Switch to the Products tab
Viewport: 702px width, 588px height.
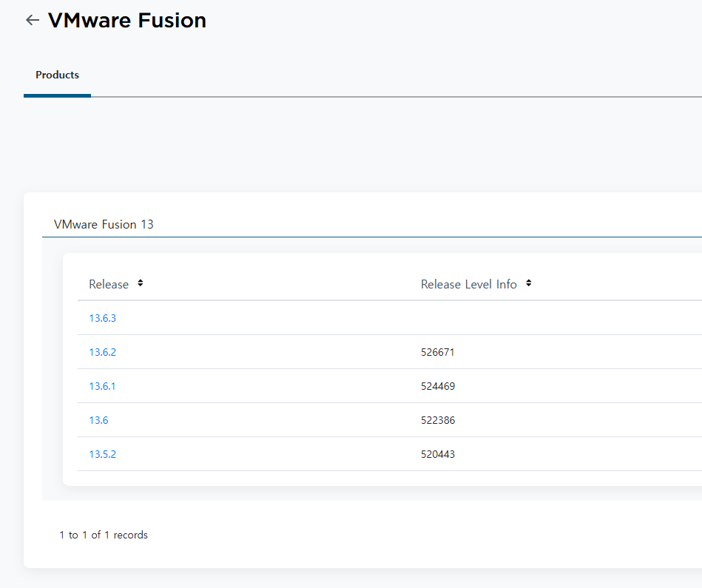point(57,75)
